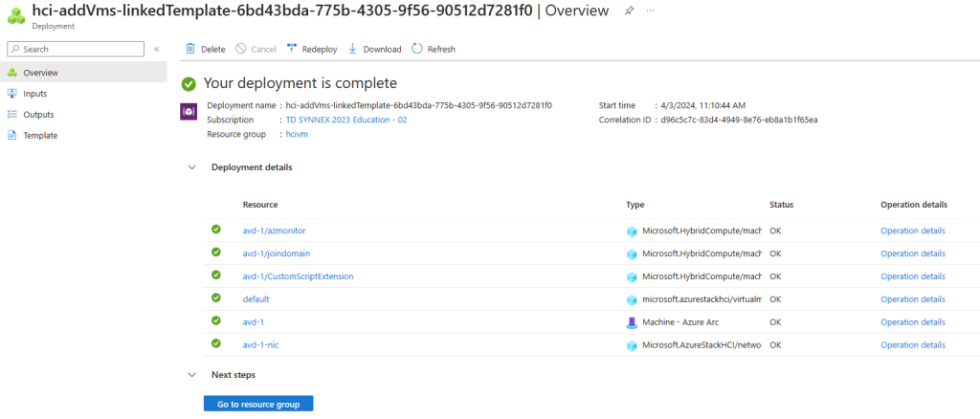Click green check beside avd-1/CustomScriptExtension
Viewport: 980px width, 419px height.
tap(216, 276)
